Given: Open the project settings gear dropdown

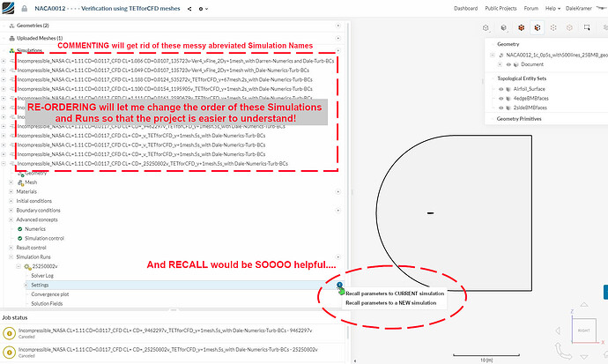Looking at the screenshot, I should [203, 9].
